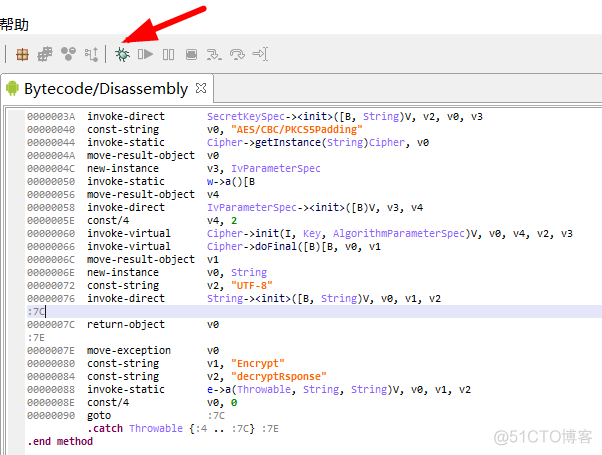Select the Bytecode/Disassembly tab

[106, 89]
